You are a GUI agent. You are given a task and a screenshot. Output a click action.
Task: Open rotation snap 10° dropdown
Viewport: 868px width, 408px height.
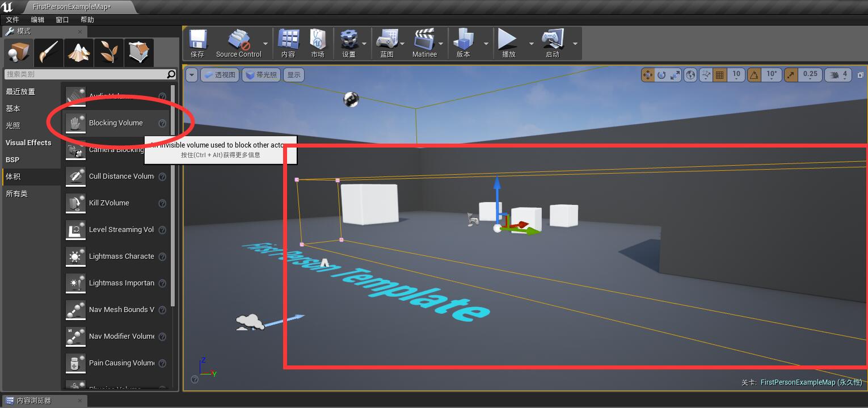pyautogui.click(x=772, y=74)
